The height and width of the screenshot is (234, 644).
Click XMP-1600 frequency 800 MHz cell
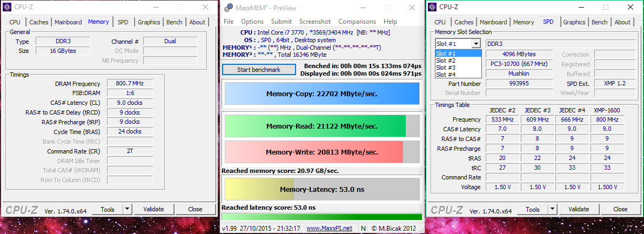click(607, 119)
